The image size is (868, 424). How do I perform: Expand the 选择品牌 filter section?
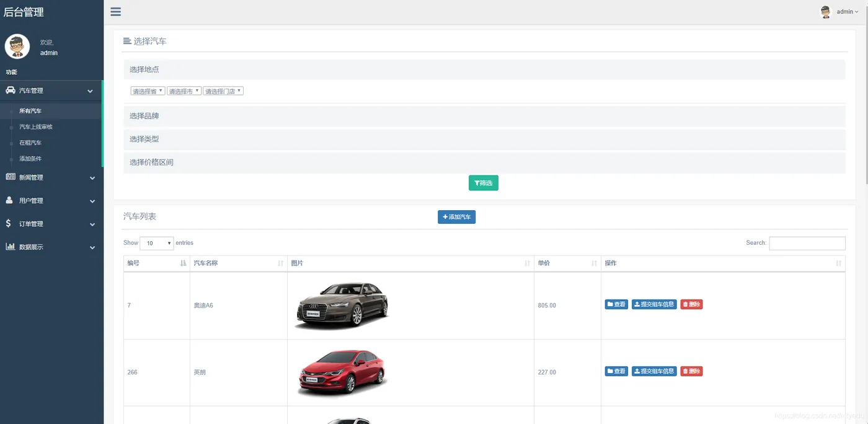coord(484,116)
